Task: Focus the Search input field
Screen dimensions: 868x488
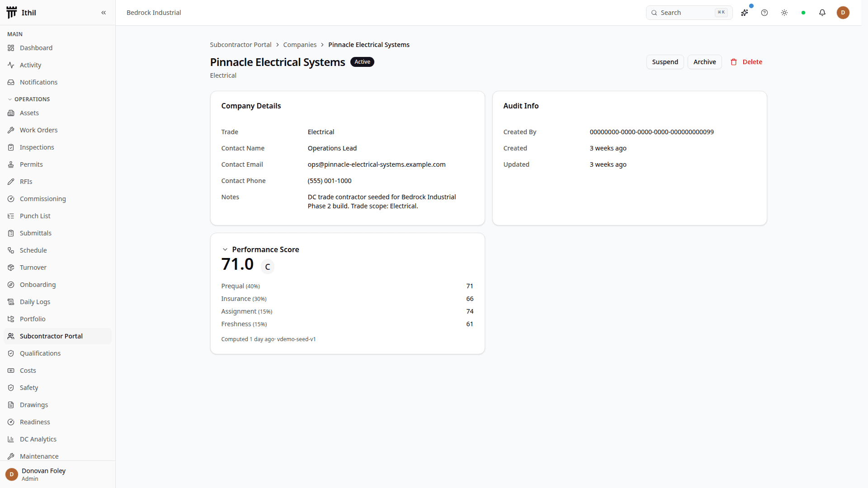Action: [x=689, y=13]
